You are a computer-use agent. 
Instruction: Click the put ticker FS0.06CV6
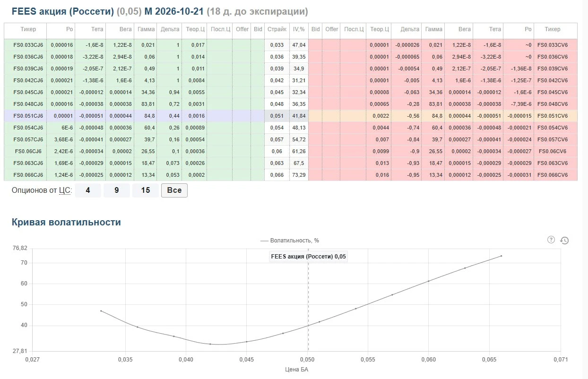click(553, 151)
